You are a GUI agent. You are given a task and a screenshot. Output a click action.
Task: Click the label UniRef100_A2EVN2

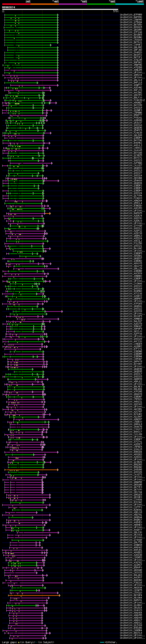pos(131,87)
